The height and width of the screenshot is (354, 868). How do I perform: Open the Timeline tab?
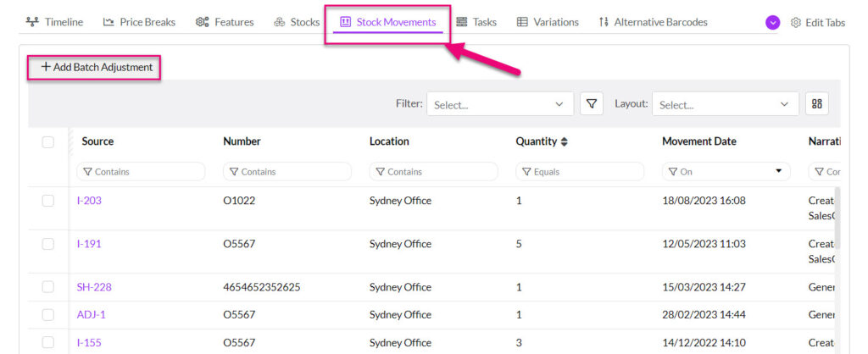point(55,22)
